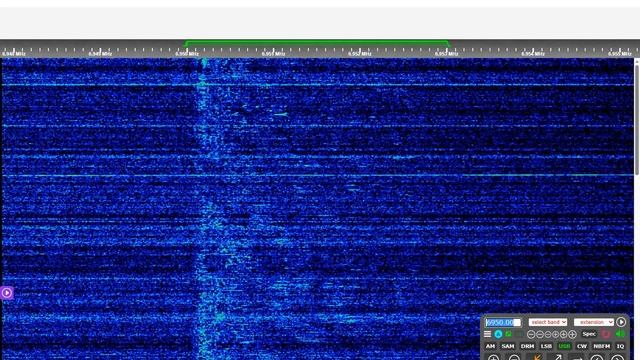Viewport: 640px width, 360px height.
Task: Click the 6.951 MHz label on frequency scale
Action: pyautogui.click(x=273, y=53)
